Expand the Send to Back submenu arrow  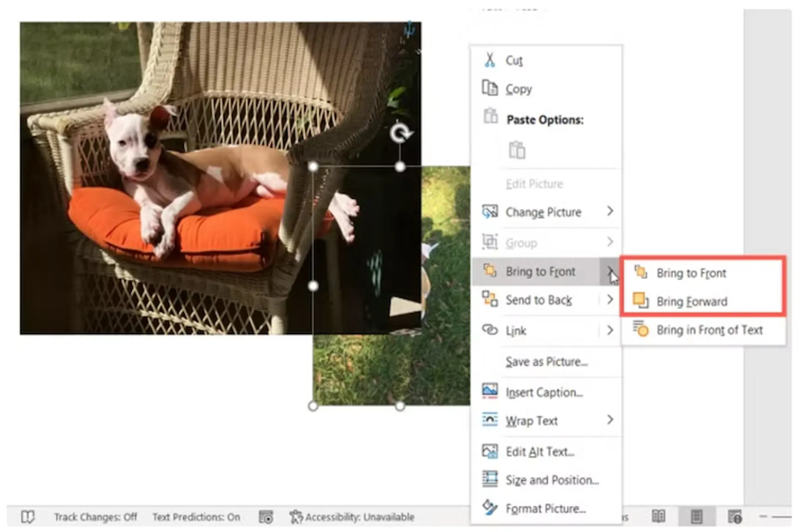coord(610,299)
